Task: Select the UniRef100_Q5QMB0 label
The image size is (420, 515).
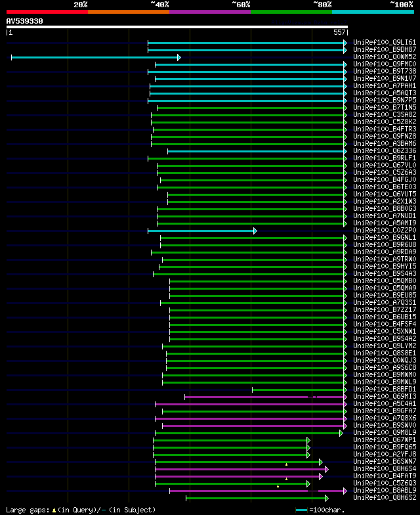Action: [385, 281]
